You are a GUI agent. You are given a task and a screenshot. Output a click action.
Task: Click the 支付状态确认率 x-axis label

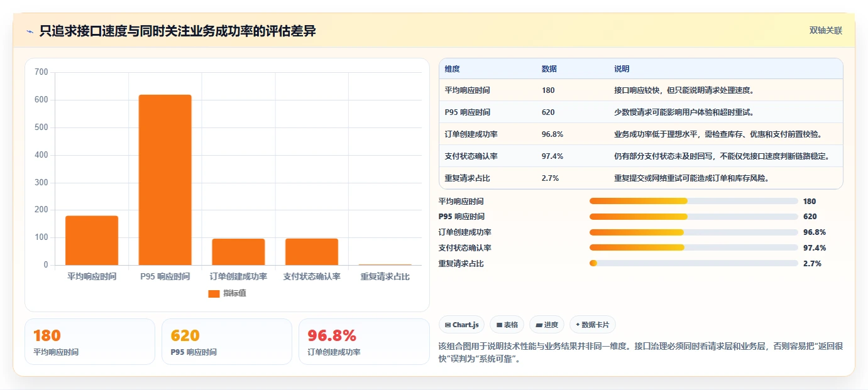pyautogui.click(x=312, y=276)
